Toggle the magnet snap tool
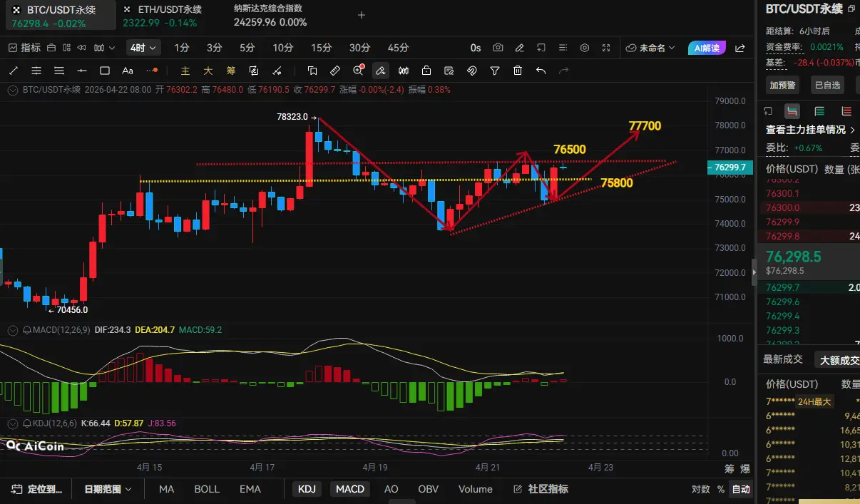 coord(472,71)
